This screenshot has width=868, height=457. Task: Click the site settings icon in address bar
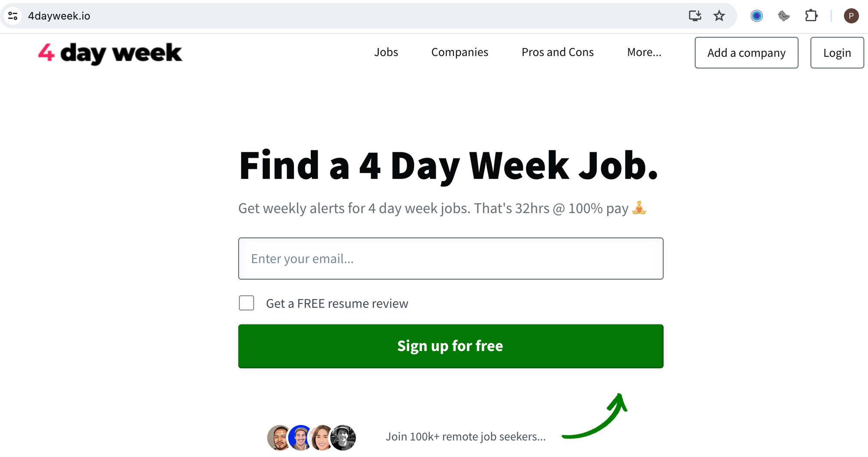13,16
